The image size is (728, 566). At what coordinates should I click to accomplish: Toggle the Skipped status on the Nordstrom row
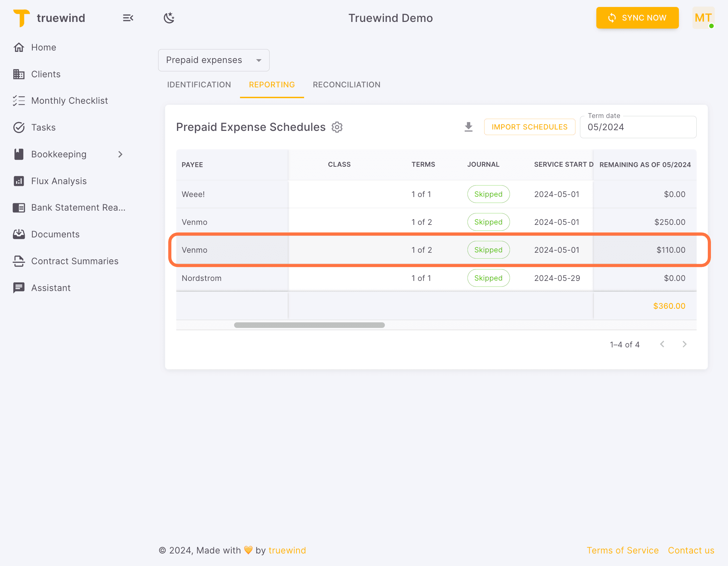(488, 278)
